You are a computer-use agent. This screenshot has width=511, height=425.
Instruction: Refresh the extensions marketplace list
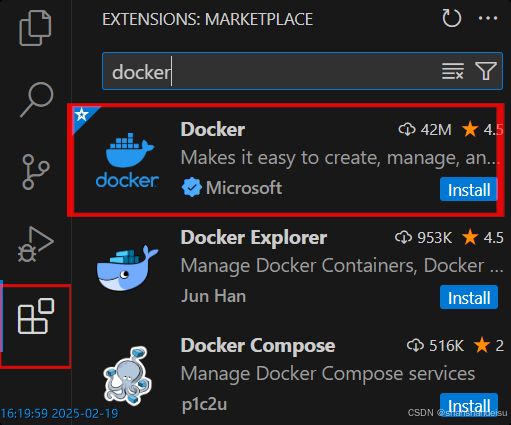click(452, 18)
